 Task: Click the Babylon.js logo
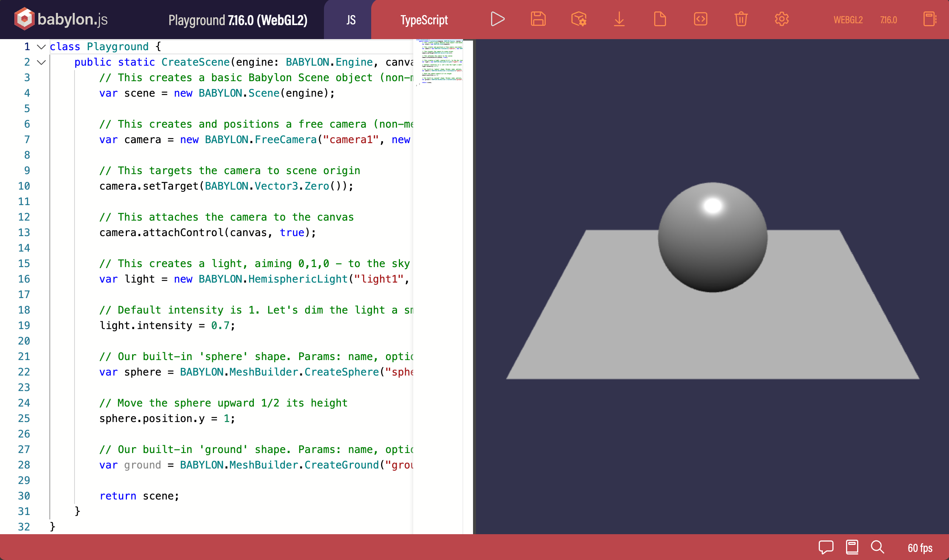[x=61, y=19]
